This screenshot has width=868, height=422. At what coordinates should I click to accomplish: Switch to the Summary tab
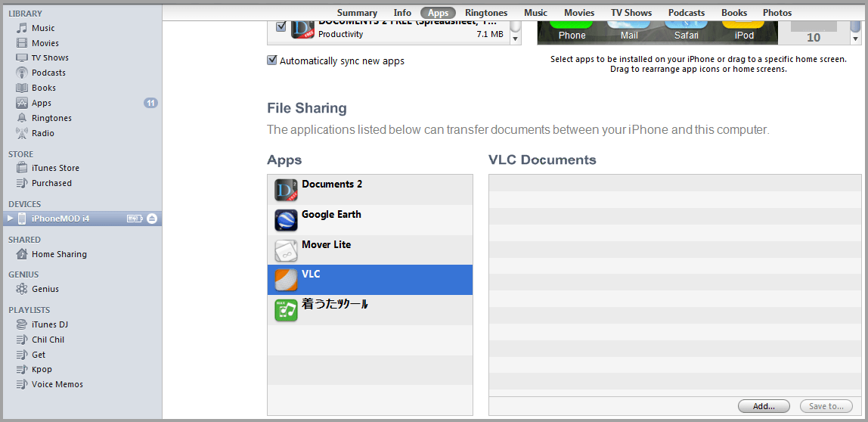357,13
